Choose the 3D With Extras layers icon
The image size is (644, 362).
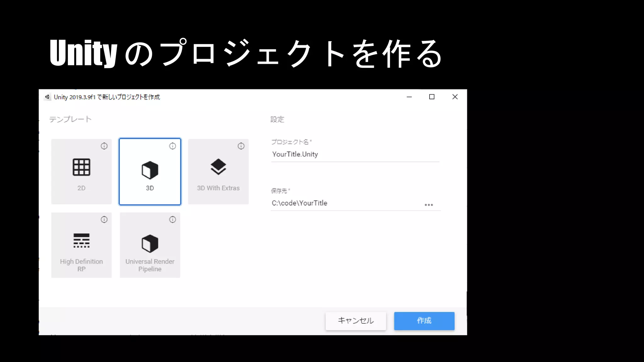point(218,167)
